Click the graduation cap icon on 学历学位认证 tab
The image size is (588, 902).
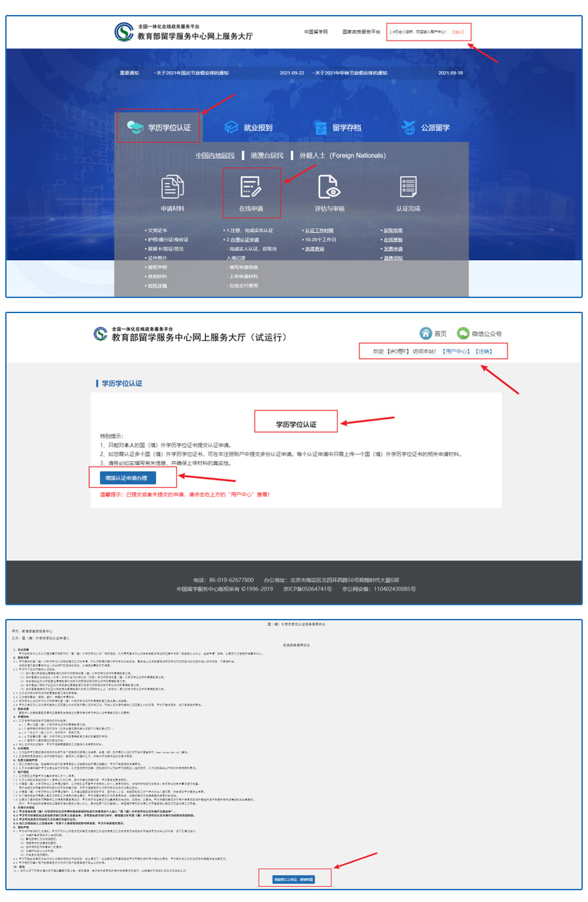coord(135,127)
